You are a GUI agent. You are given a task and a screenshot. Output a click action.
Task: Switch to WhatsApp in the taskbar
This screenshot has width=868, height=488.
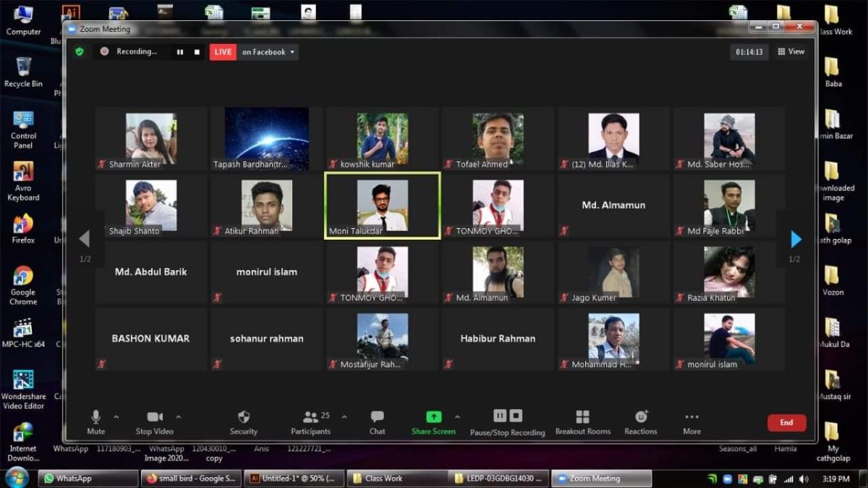pyautogui.click(x=88, y=479)
